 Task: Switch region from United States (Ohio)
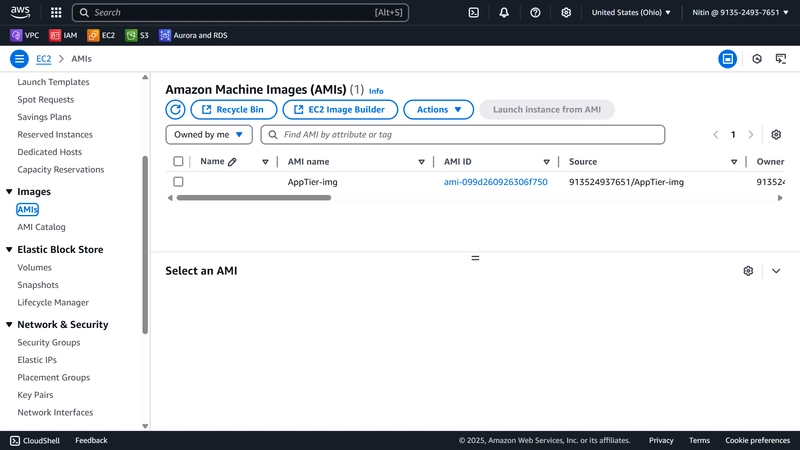click(x=631, y=12)
